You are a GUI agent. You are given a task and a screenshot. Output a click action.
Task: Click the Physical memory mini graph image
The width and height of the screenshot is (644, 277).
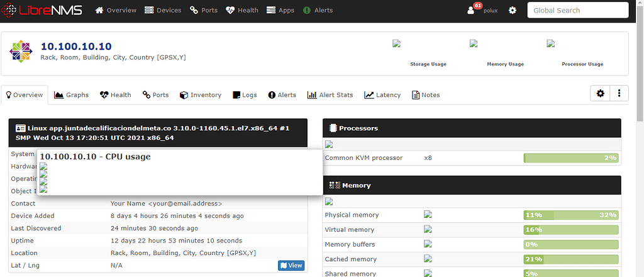428,214
